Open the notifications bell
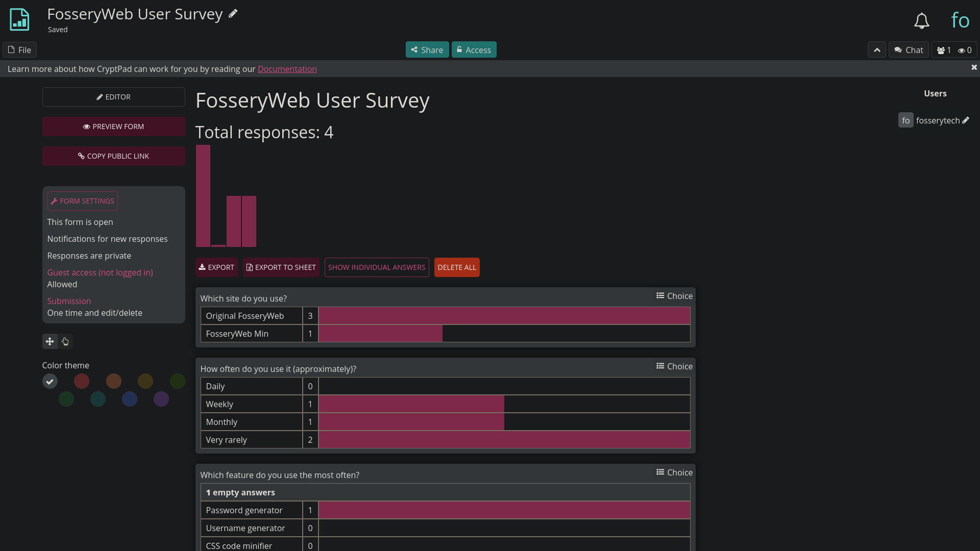This screenshot has height=551, width=980. pos(921,21)
